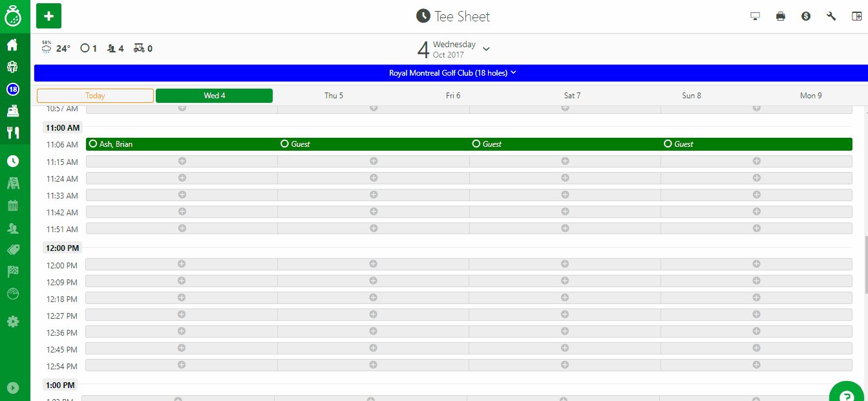Click the dollar sign pricing icon
Viewport: 868px width, 401px height.
[x=806, y=16]
